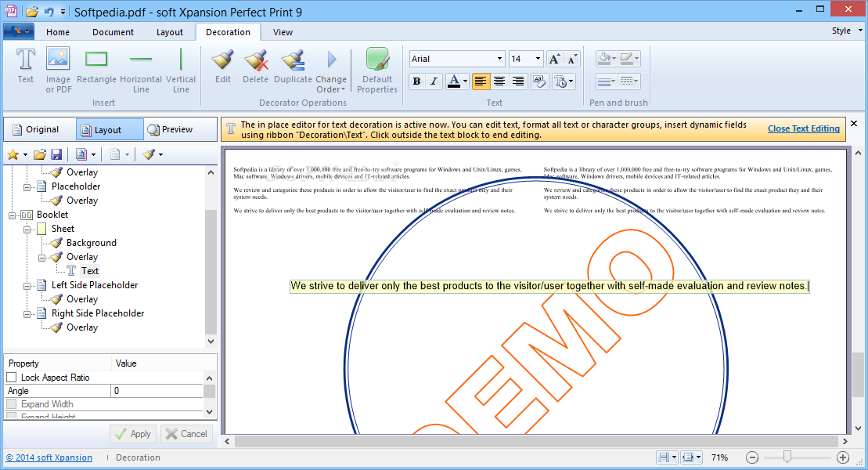Screen dimensions: 868x470
Task: Open Default Properties
Action: coord(377,70)
